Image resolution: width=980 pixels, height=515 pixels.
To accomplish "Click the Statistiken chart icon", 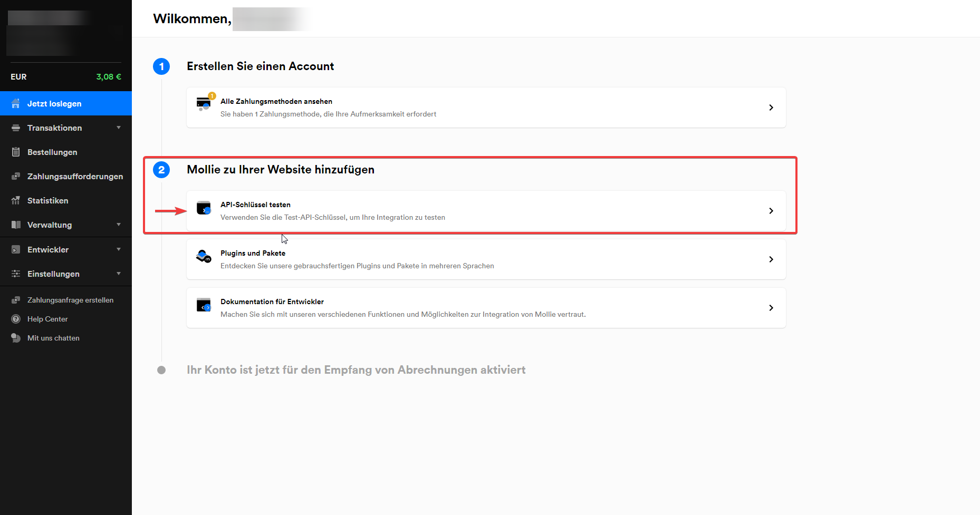I will (16, 200).
